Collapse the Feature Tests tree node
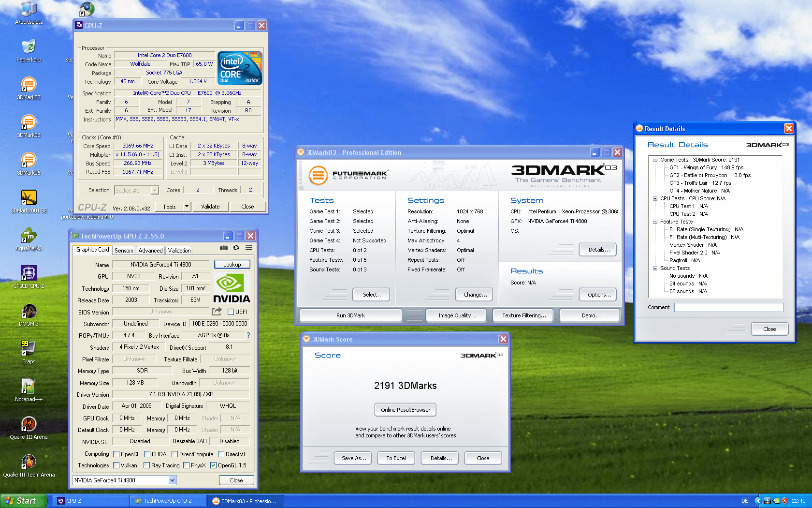 [x=655, y=222]
